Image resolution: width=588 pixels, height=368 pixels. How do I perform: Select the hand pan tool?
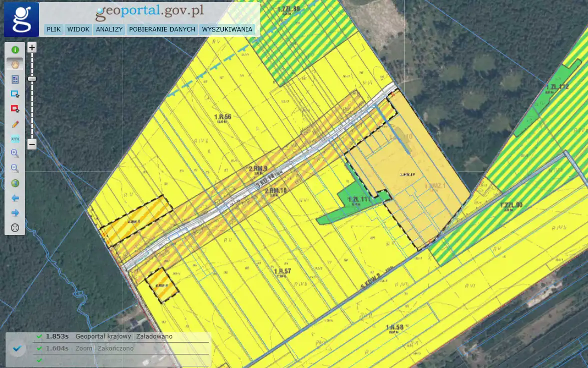pos(15,64)
